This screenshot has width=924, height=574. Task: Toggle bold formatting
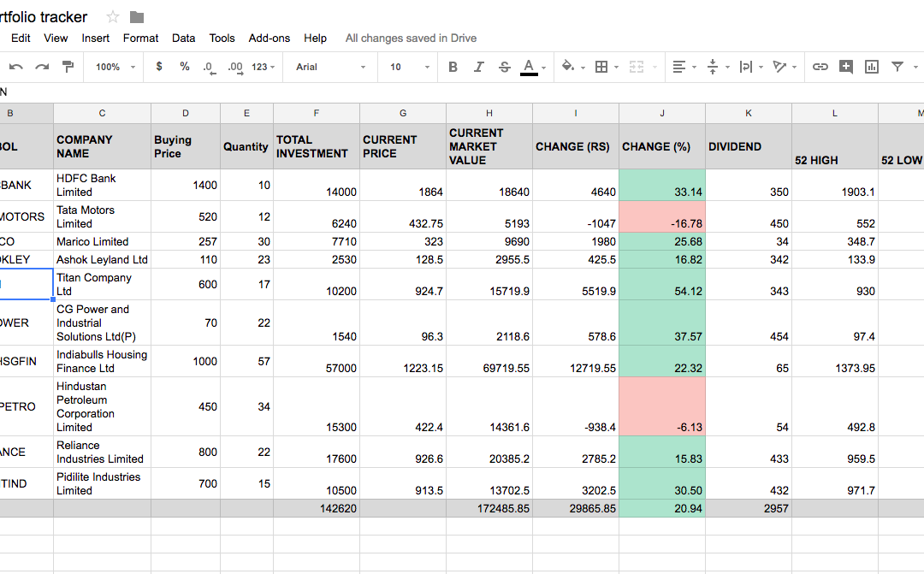coord(453,68)
